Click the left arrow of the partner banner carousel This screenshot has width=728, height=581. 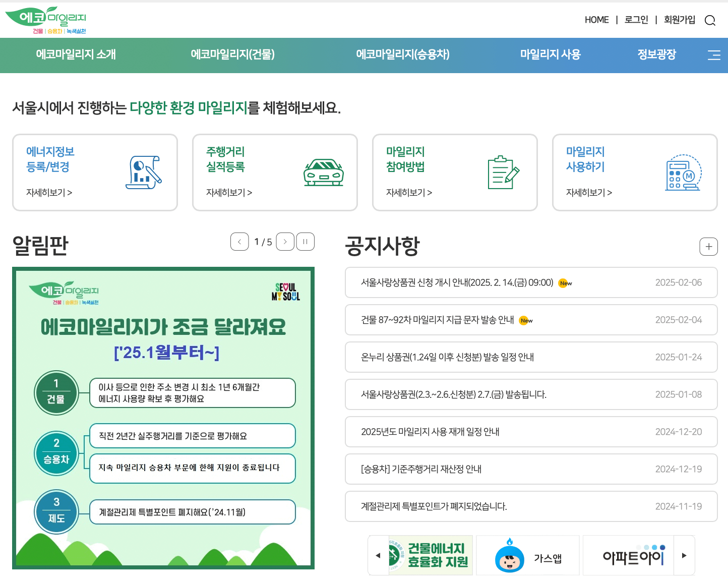coord(378,555)
